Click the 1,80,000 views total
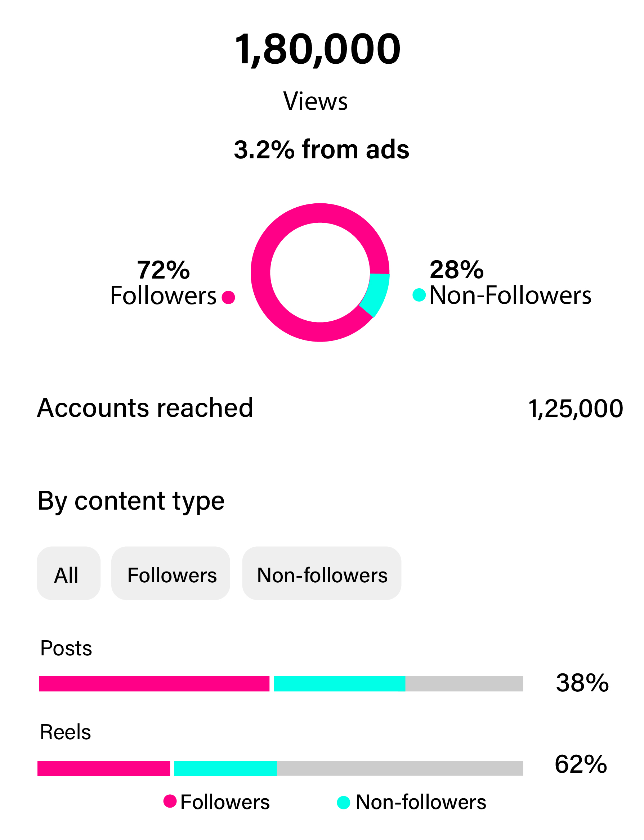 (317, 49)
